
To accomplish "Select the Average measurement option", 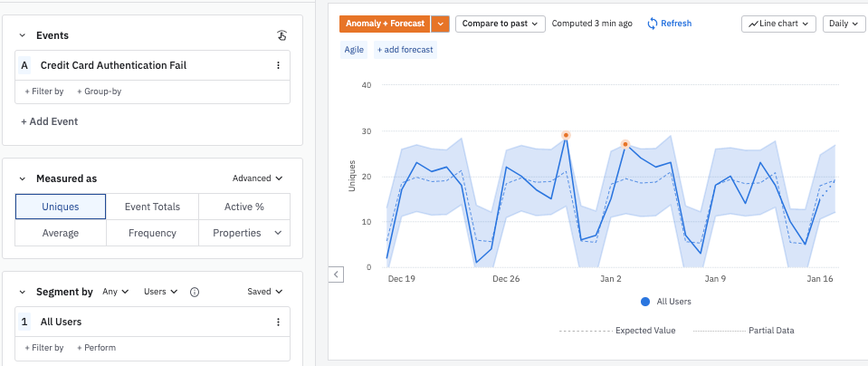I will click(61, 233).
